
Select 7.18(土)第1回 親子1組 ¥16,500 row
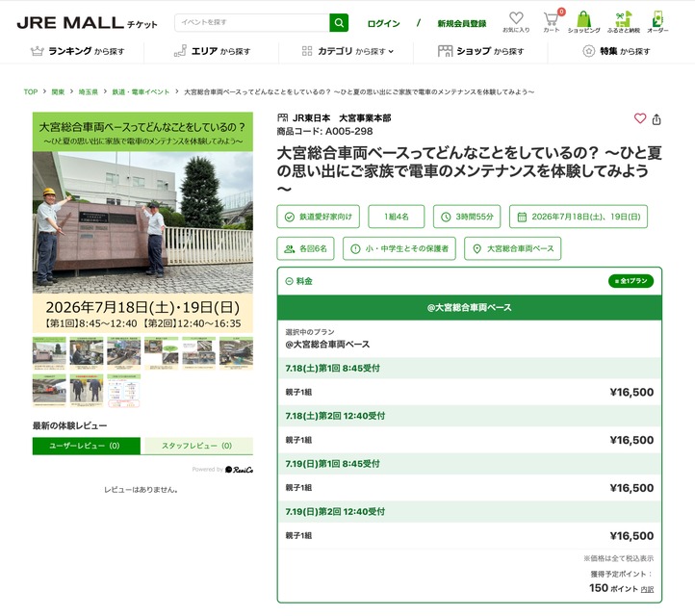(470, 392)
